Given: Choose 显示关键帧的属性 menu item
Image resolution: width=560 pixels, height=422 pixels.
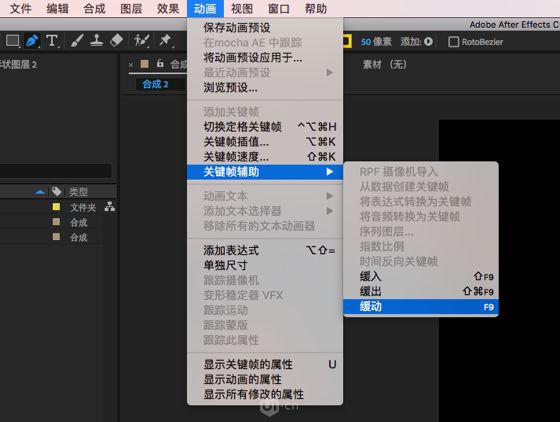Looking at the screenshot, I should (265, 365).
